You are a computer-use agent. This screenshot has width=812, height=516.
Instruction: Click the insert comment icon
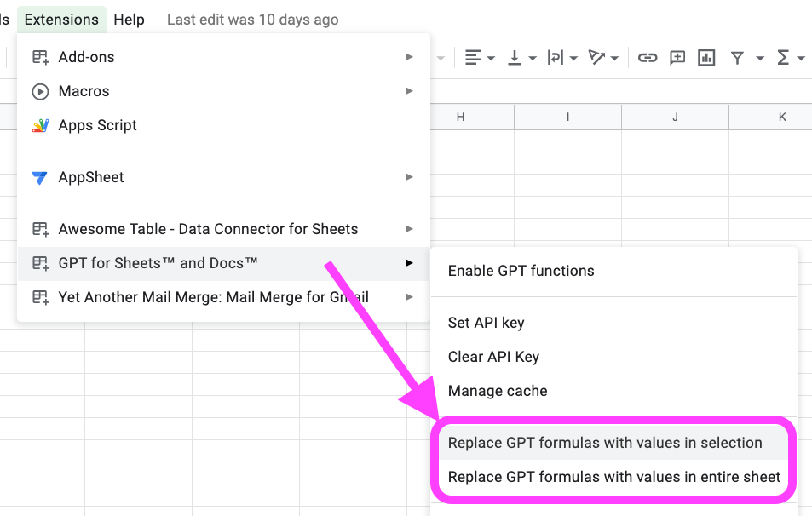[677, 58]
